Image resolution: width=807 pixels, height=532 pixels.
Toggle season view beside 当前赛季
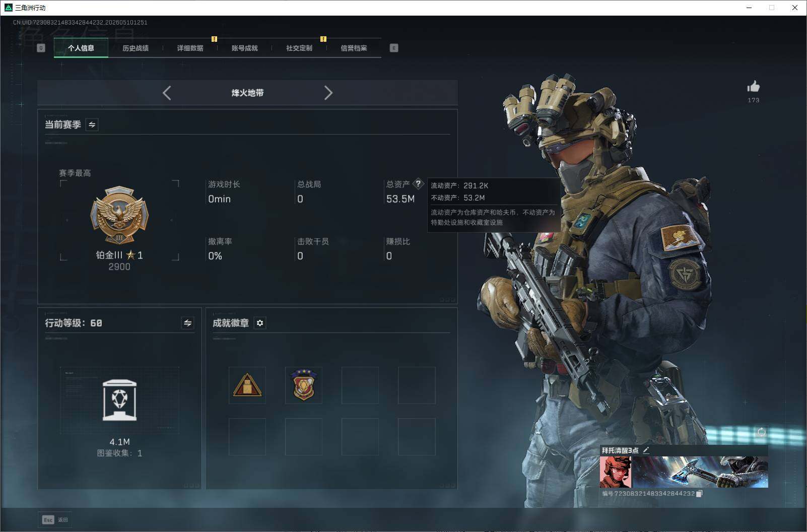tap(92, 124)
